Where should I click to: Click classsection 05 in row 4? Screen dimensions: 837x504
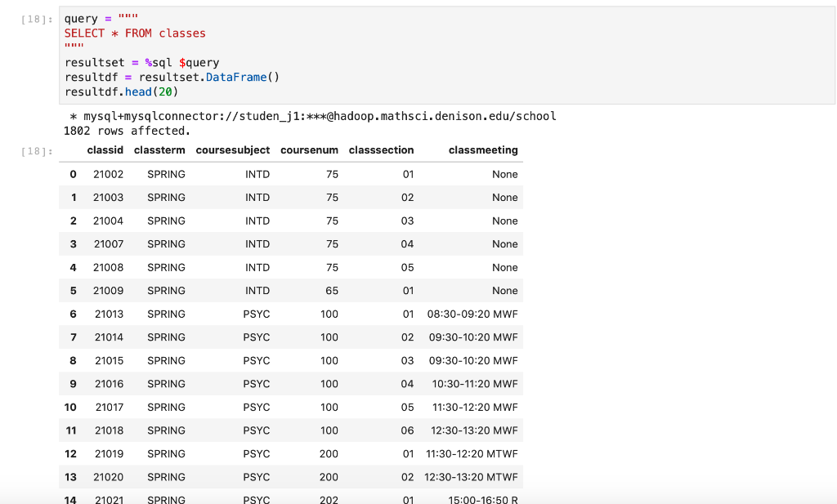[407, 267]
